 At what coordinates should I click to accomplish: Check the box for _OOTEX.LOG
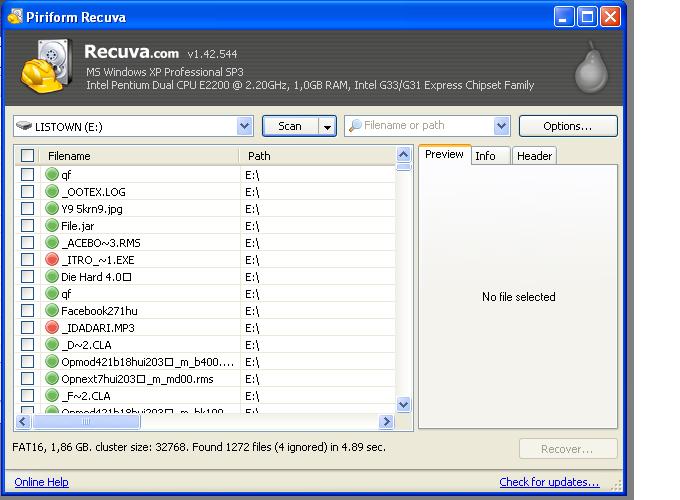(27, 191)
